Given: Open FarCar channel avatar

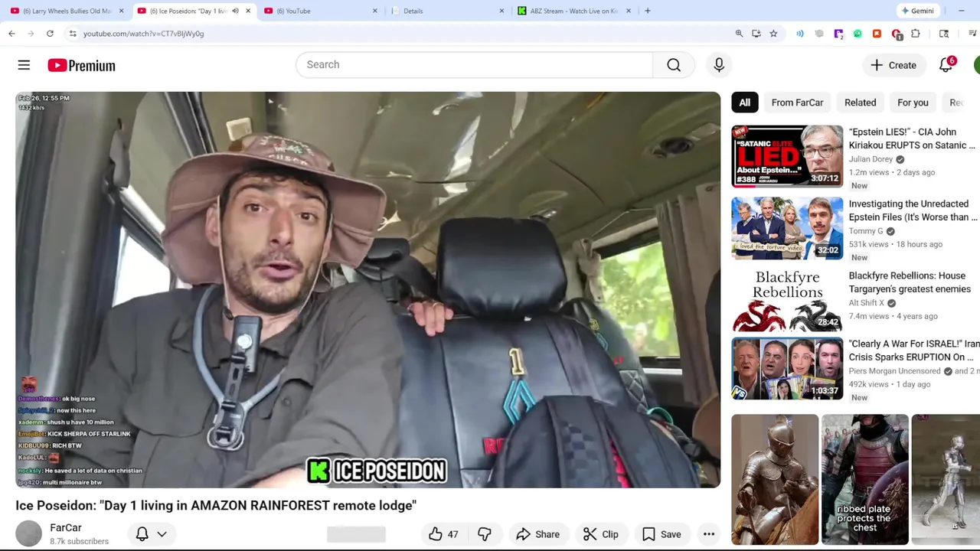Looking at the screenshot, I should [29, 533].
